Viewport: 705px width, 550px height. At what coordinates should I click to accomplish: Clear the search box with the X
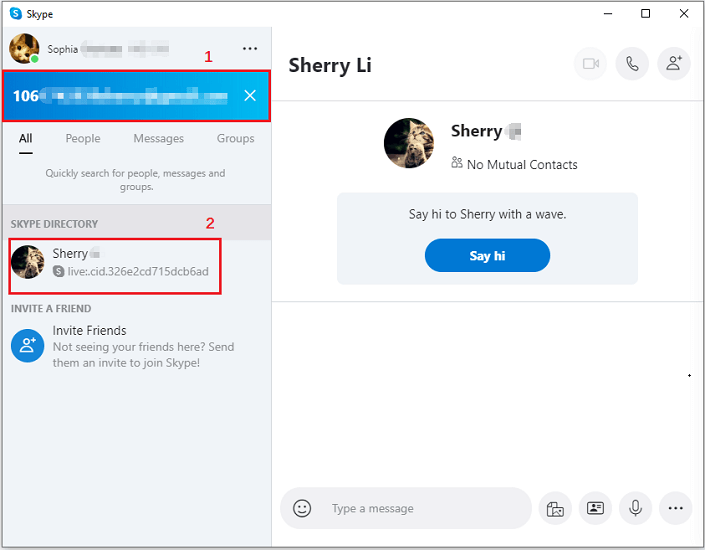tap(250, 95)
